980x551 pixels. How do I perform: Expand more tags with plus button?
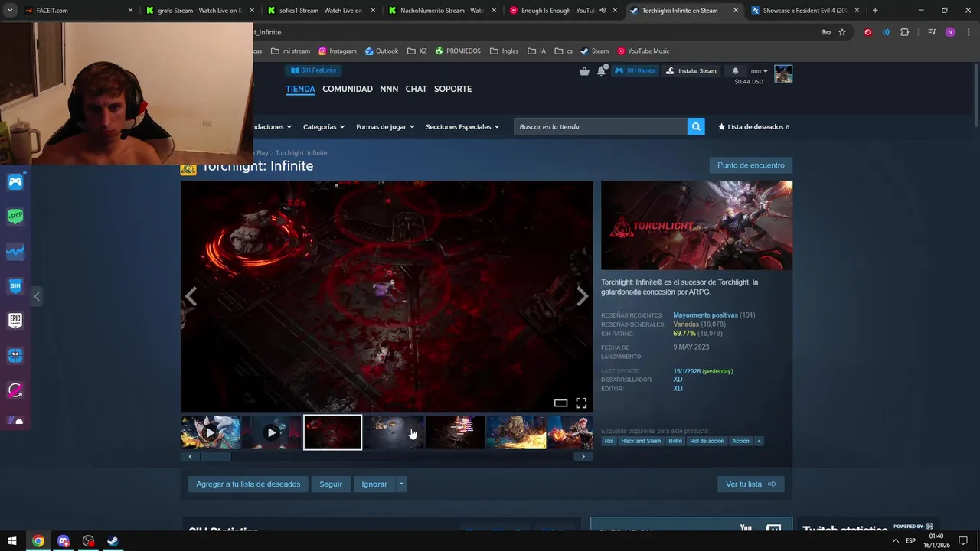(x=759, y=441)
